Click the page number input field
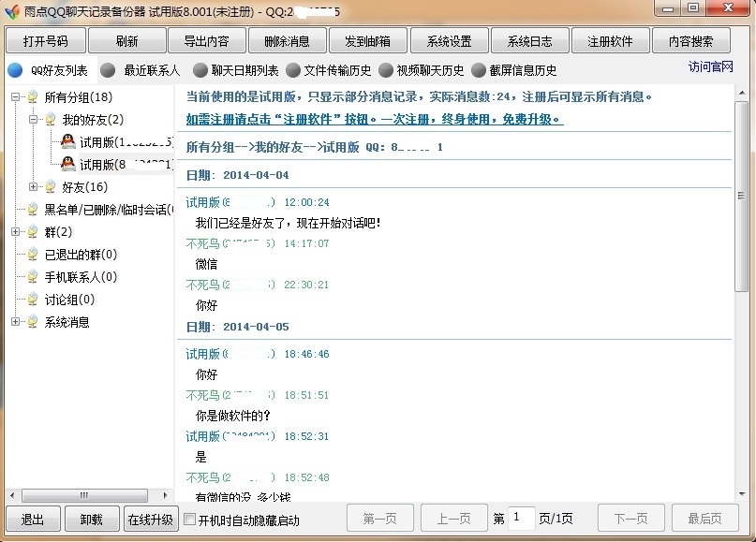 point(521,519)
